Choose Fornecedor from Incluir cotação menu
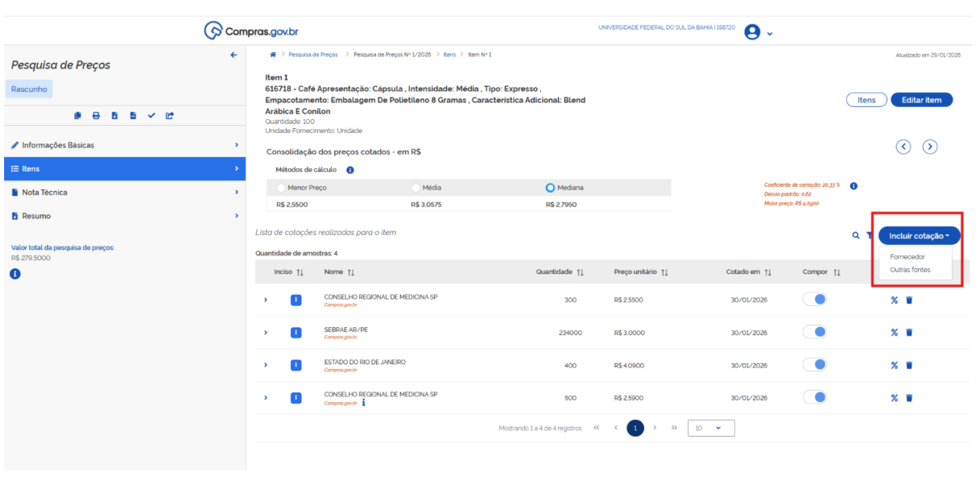Image resolution: width=980 pixels, height=493 pixels. coord(908,257)
